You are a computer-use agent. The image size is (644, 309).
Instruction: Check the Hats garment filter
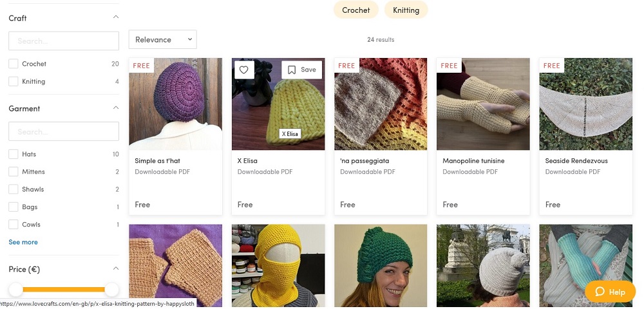point(14,154)
